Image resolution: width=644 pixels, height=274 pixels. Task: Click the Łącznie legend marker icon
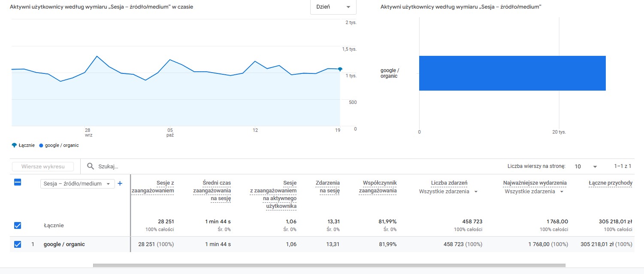pos(14,145)
